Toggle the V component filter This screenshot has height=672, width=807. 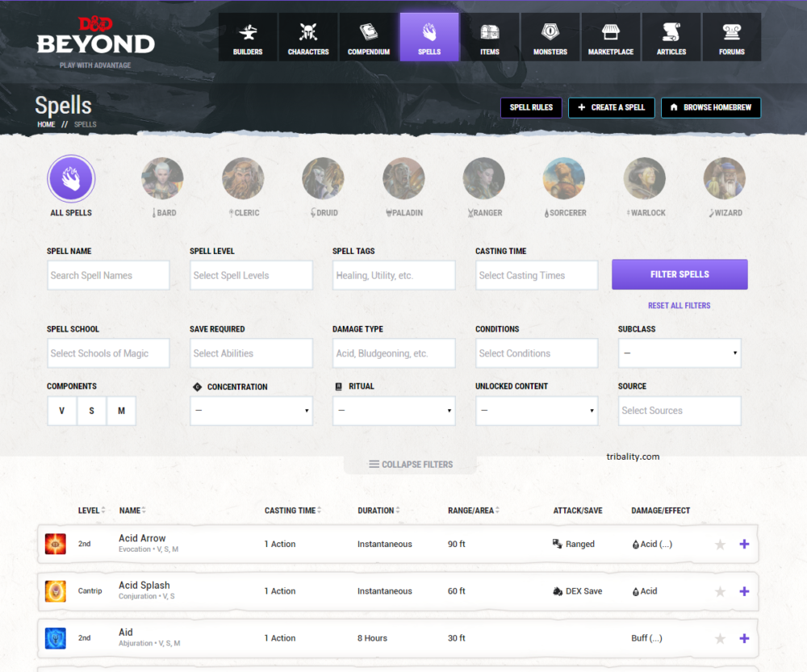(62, 411)
